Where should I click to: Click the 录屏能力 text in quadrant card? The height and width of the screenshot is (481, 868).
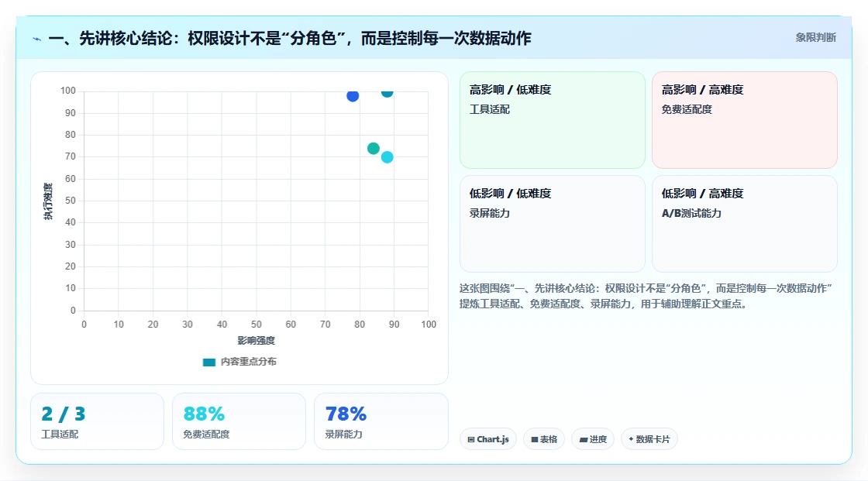489,213
